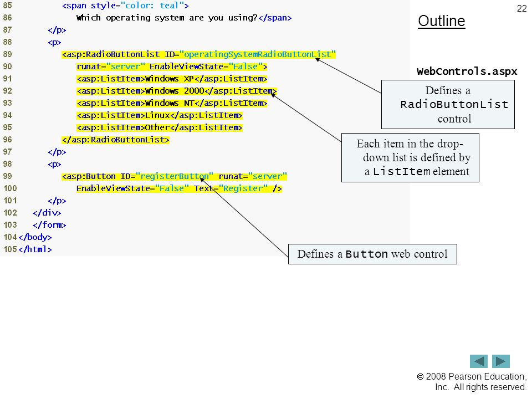Image resolution: width=532 pixels, height=399 pixels.
Task: Click the closing </div> tag
Action: [x=47, y=213]
